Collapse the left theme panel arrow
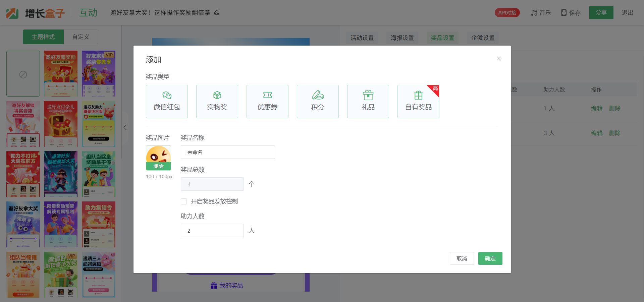 (x=125, y=127)
